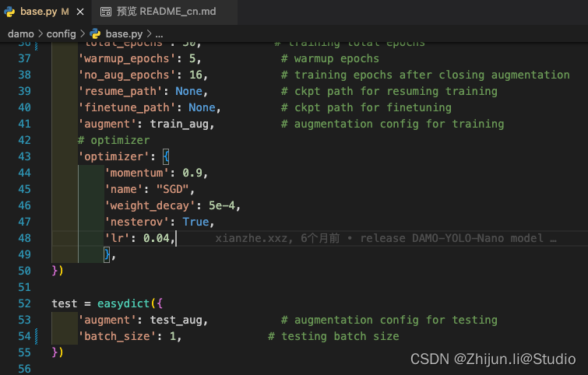Click the git blame annotation by xianzhe.xxz
The image size is (588, 375).
coord(386,238)
